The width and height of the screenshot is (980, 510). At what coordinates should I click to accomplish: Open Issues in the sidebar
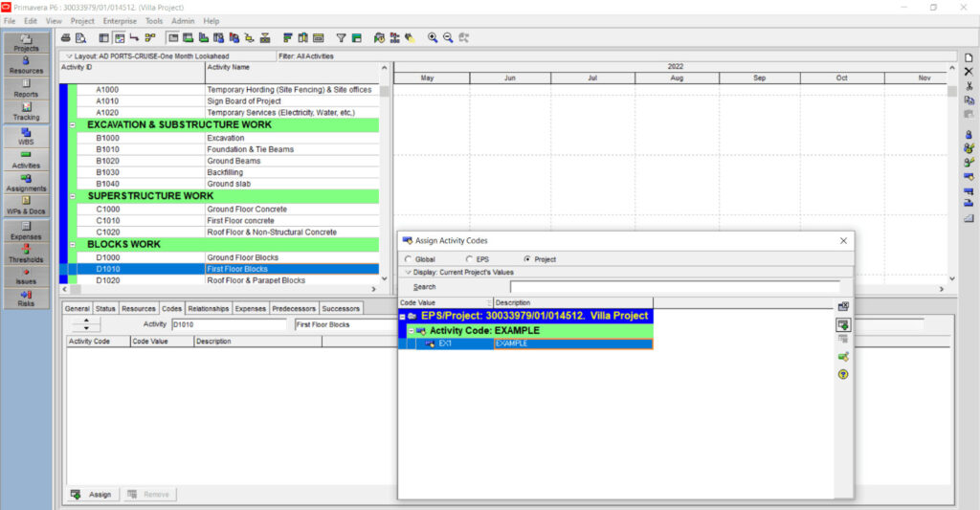click(x=26, y=276)
